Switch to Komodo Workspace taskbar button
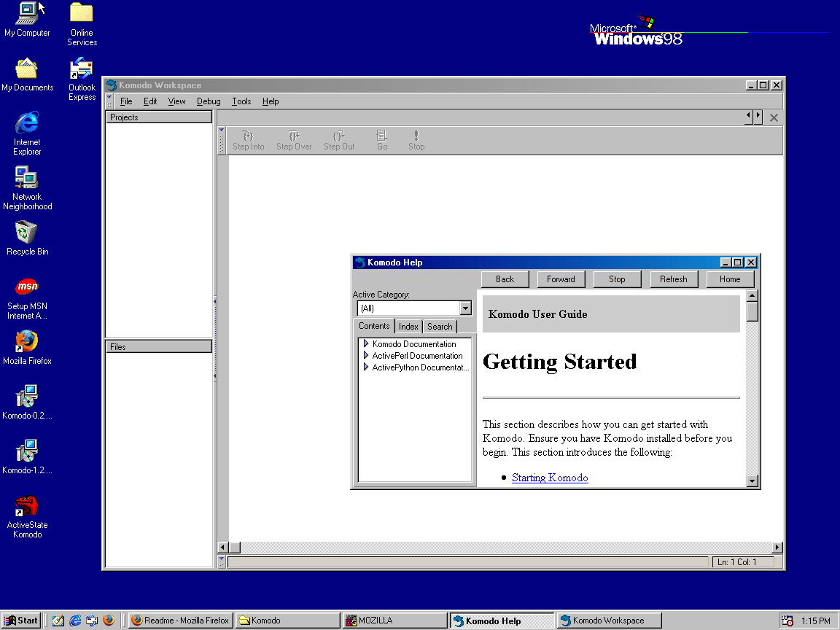The width and height of the screenshot is (840, 630). tap(609, 621)
